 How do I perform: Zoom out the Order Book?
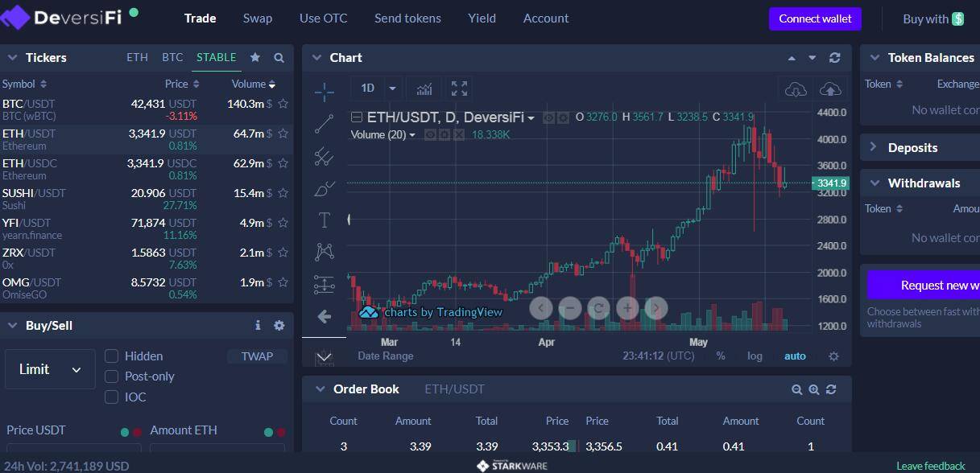pyautogui.click(x=796, y=389)
